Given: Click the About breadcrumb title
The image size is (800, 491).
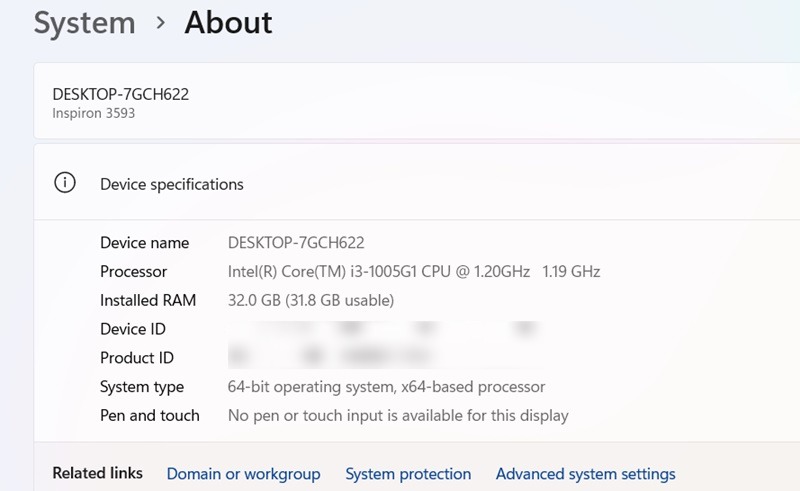Looking at the screenshot, I should pyautogui.click(x=229, y=22).
